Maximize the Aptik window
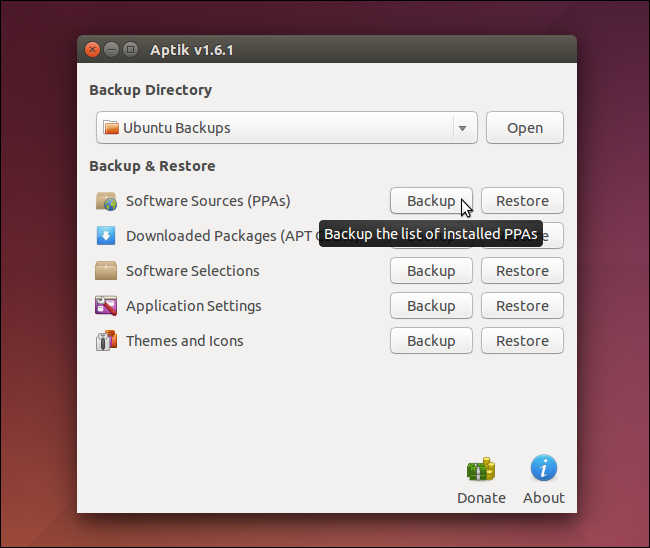This screenshot has height=548, width=650. tap(130, 50)
